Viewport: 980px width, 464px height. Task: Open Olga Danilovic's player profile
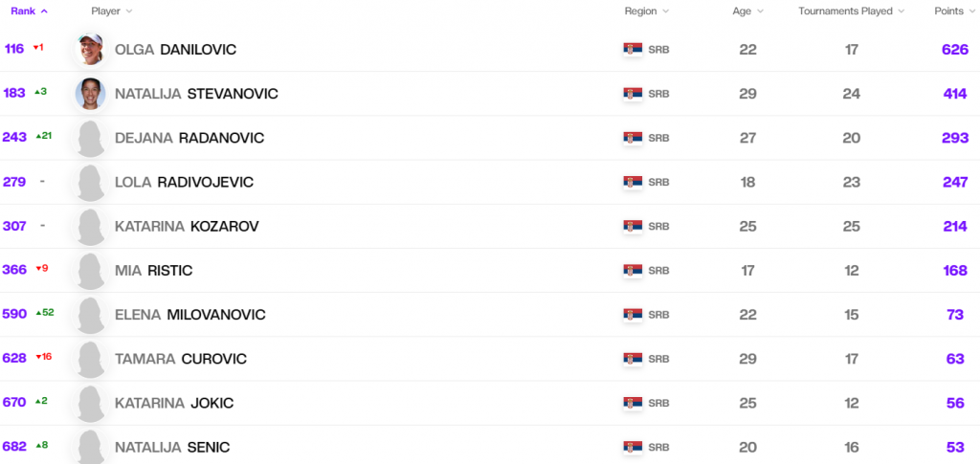click(x=175, y=50)
